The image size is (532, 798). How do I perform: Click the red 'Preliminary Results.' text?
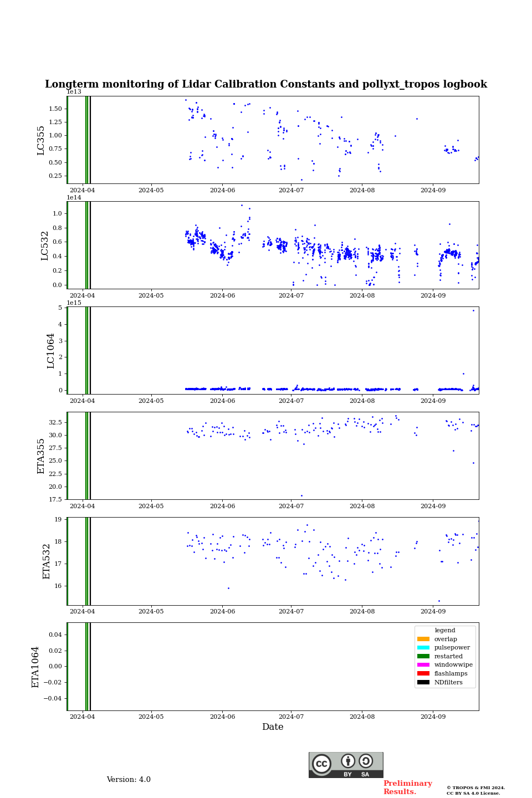(x=408, y=787)
